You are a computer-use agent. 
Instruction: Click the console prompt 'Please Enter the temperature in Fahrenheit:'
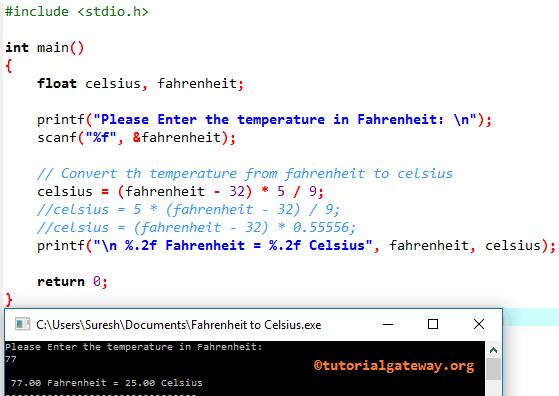pos(134,347)
